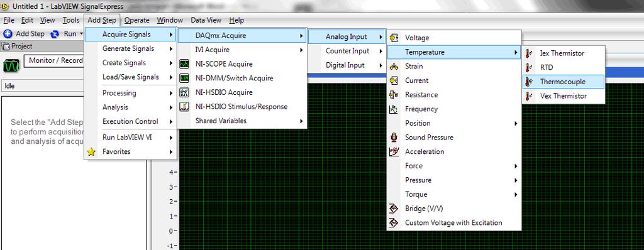Click the NI-HSDIO Stimulus/Response icon
The image size is (644, 250).
point(184,107)
